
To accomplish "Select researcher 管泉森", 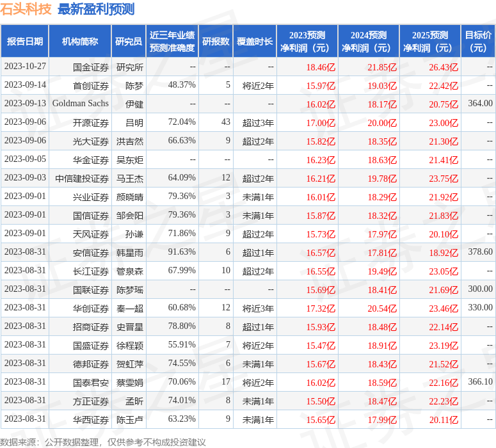I will pyautogui.click(x=130, y=271).
